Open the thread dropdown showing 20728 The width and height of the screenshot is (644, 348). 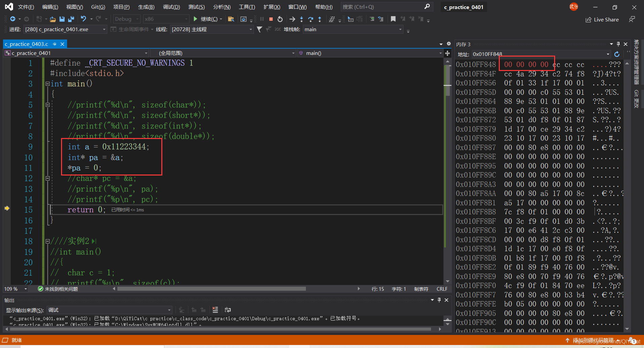[212, 29]
